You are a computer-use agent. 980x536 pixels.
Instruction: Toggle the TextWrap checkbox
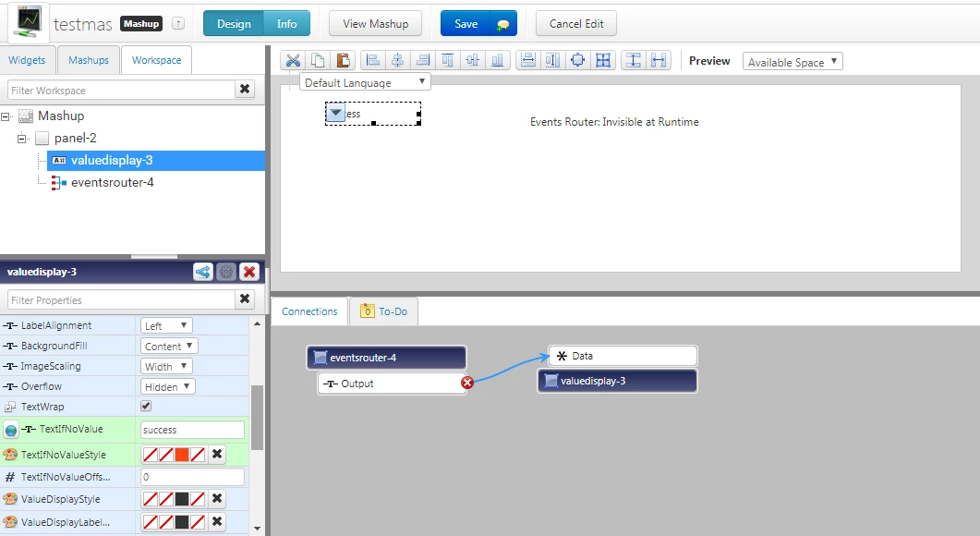pyautogui.click(x=146, y=406)
